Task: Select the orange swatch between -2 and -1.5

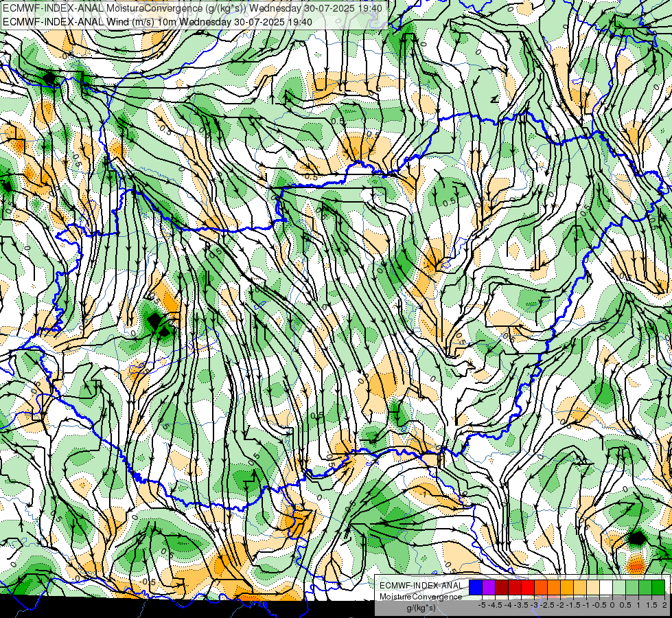Action: tap(554, 588)
